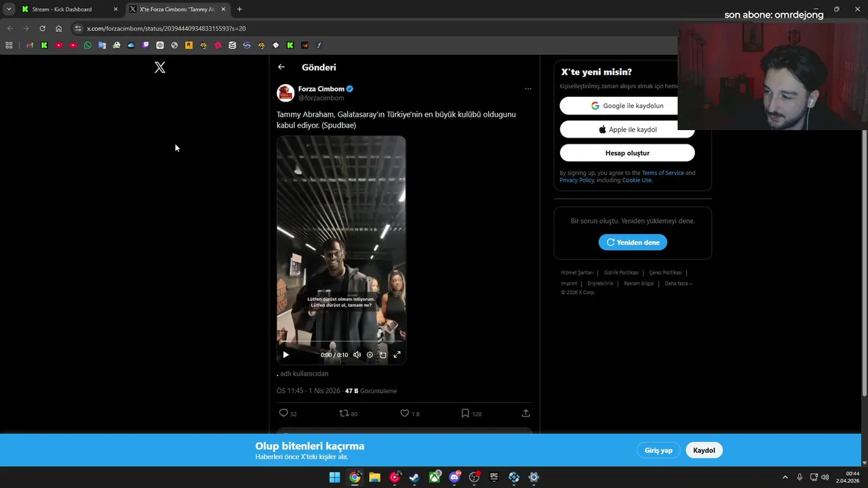
Task: Open the Google Translate bookmark
Action: (102, 45)
